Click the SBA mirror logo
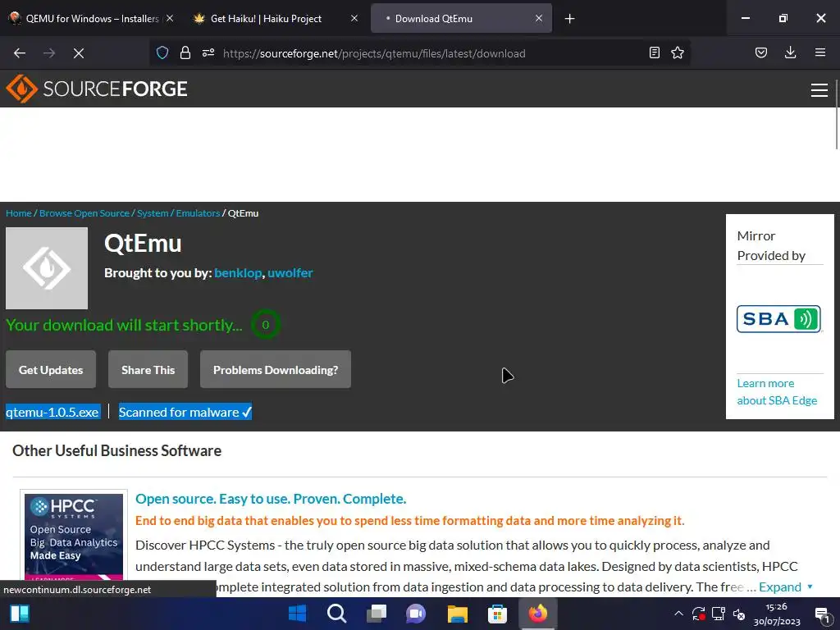This screenshot has height=630, width=840. point(778,319)
